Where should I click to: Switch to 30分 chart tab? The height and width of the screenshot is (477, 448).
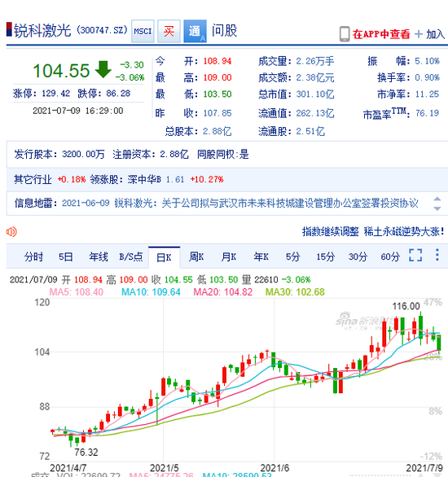358,256
